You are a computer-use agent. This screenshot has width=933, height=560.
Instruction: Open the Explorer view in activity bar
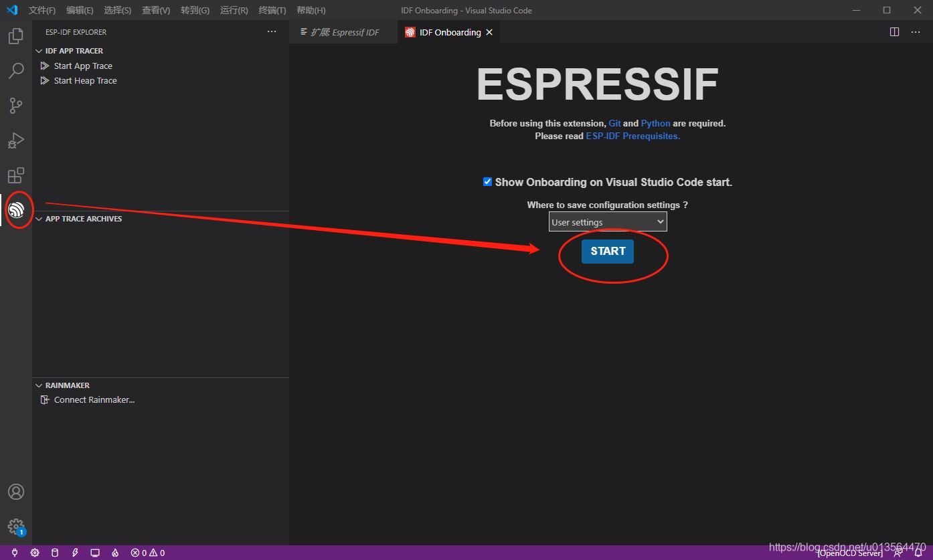click(x=16, y=36)
